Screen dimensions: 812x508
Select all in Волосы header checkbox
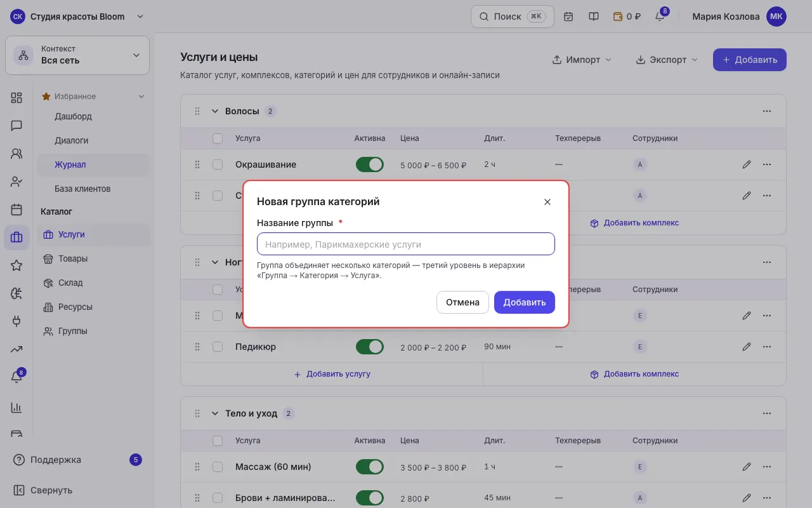218,138
